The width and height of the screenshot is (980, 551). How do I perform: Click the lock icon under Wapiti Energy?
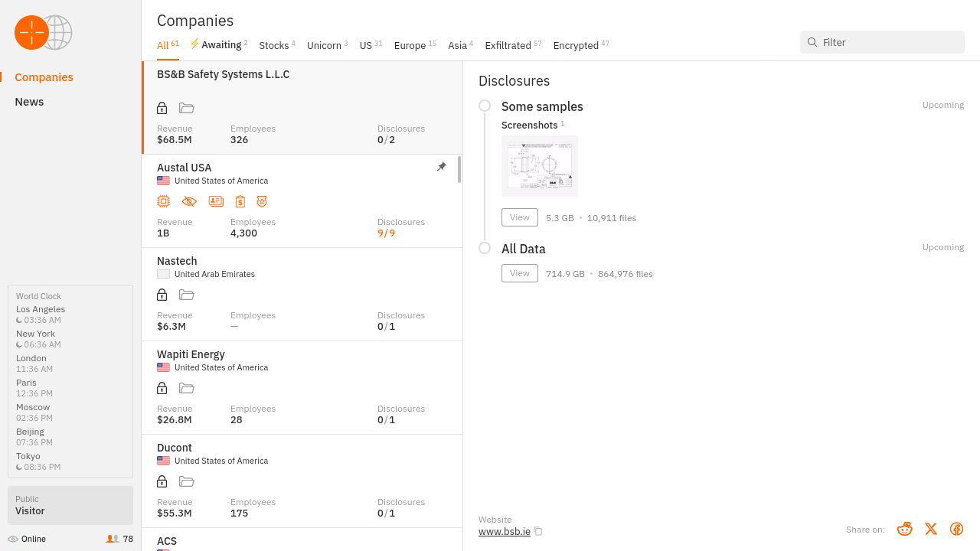162,388
